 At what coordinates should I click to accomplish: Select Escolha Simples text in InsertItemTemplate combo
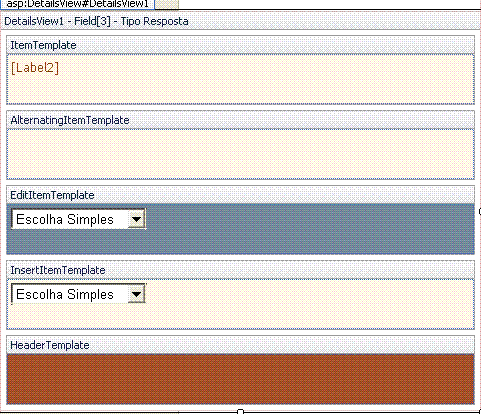pyautogui.click(x=65, y=294)
